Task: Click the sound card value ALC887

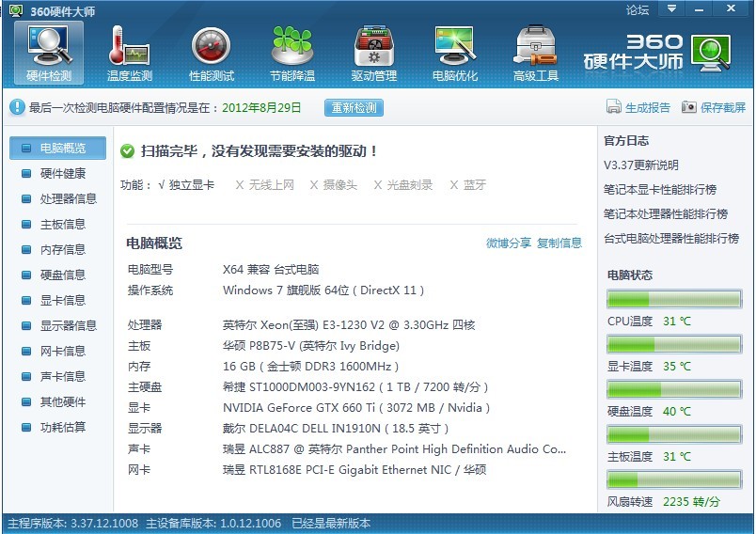Action: coord(394,449)
